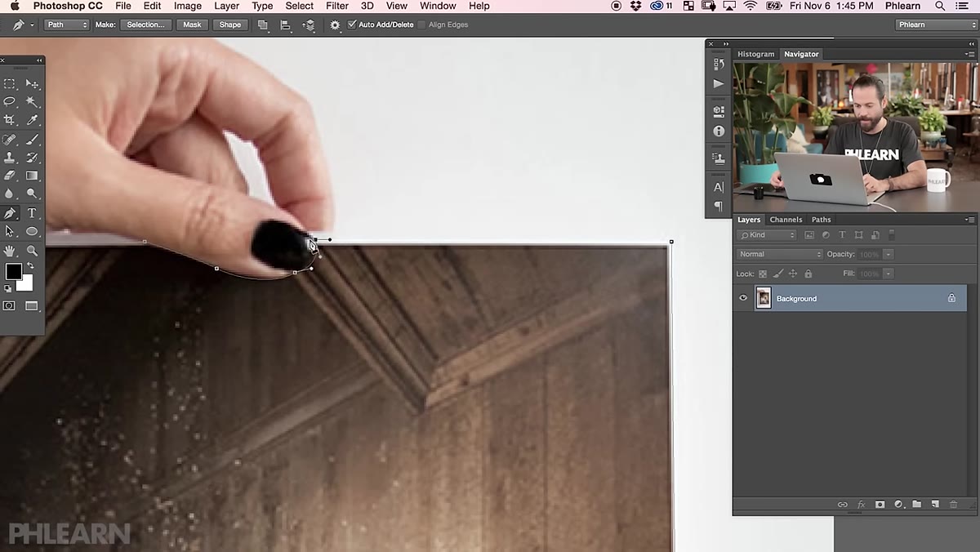Pick the Hand tool

[10, 251]
